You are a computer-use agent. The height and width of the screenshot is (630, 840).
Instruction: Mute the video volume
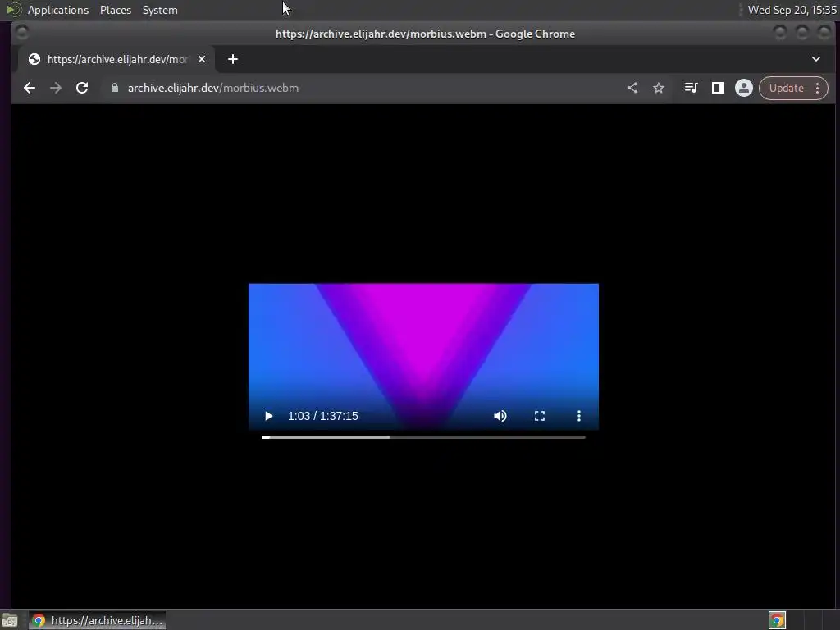click(x=500, y=416)
